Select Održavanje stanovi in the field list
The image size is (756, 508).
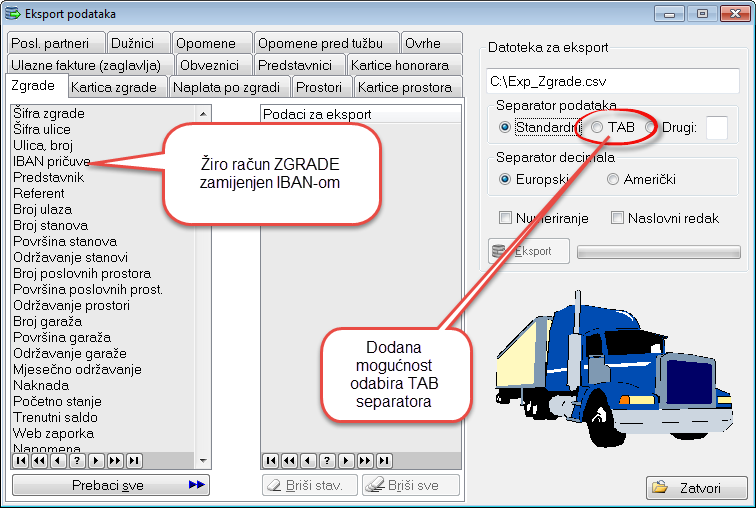70,257
